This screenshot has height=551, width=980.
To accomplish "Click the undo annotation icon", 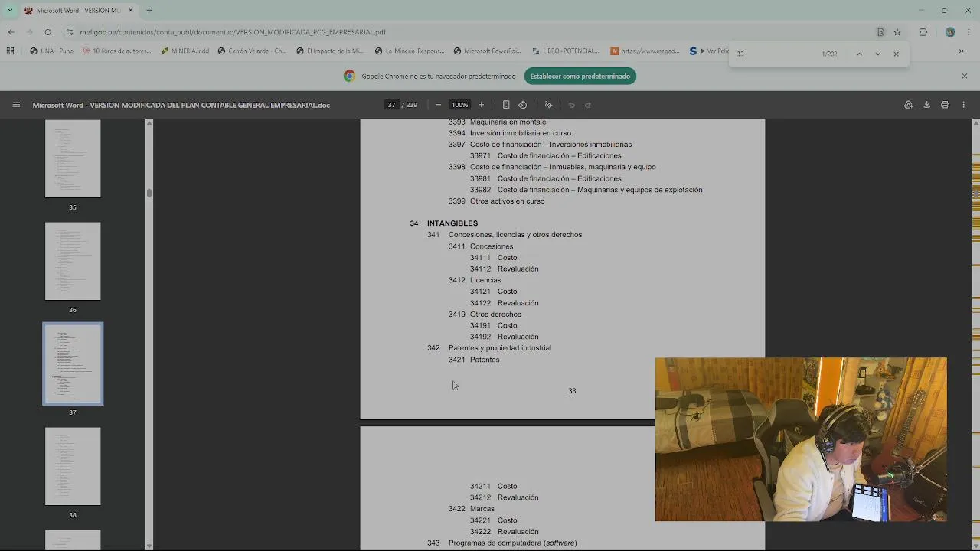I will tap(571, 105).
